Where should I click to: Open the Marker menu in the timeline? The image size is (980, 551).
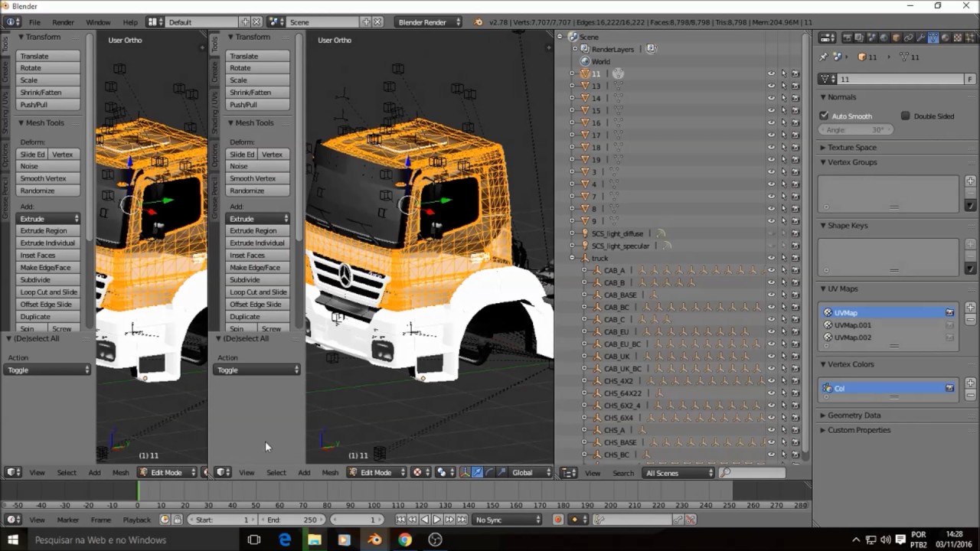click(67, 520)
